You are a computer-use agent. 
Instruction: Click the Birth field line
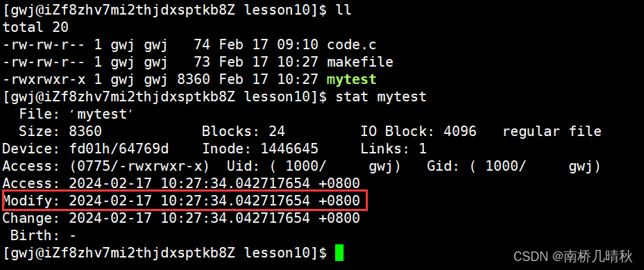(43, 235)
